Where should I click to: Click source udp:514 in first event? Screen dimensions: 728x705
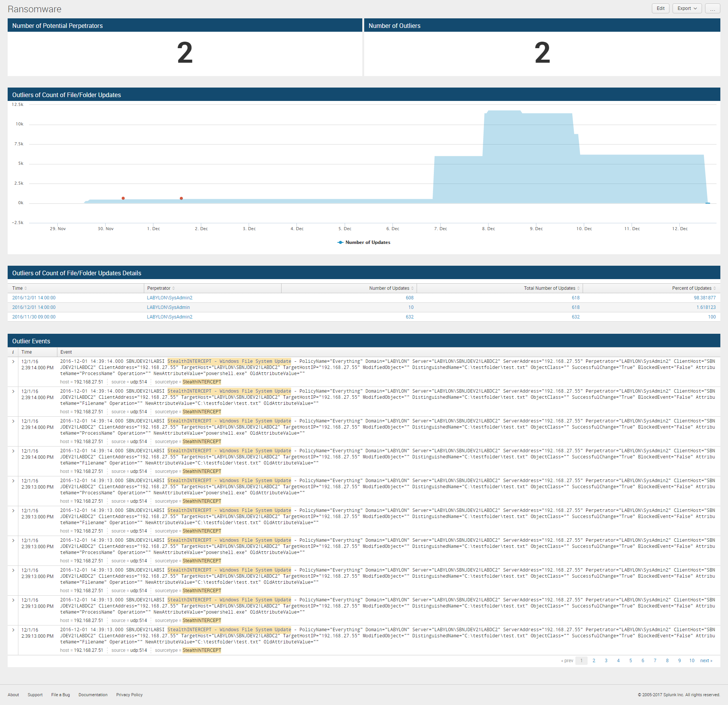pos(138,382)
